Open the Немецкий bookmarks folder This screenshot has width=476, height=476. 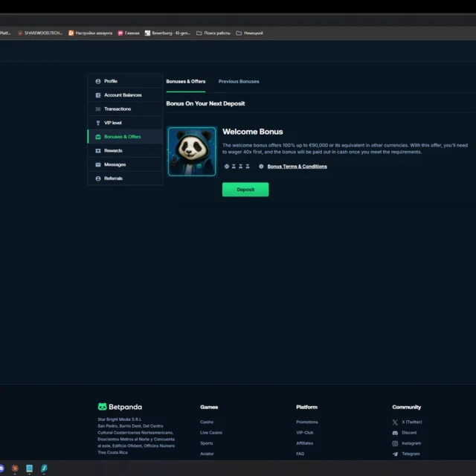click(x=250, y=33)
